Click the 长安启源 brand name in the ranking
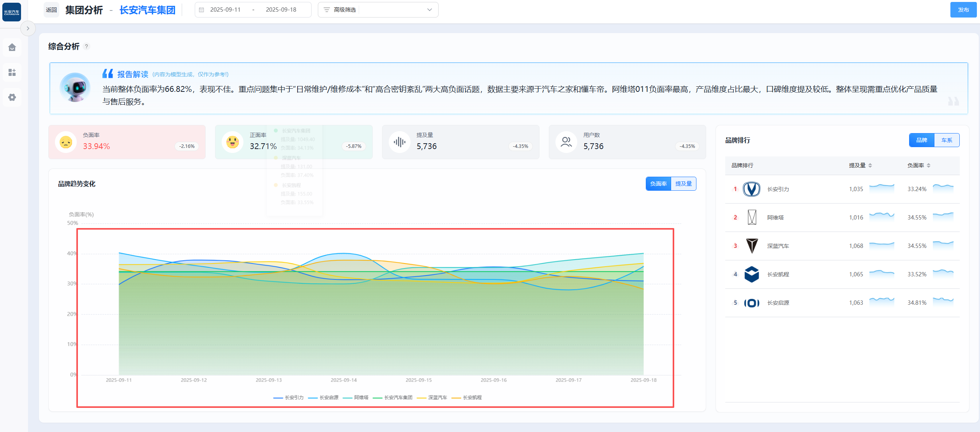The width and height of the screenshot is (980, 432). point(778,303)
